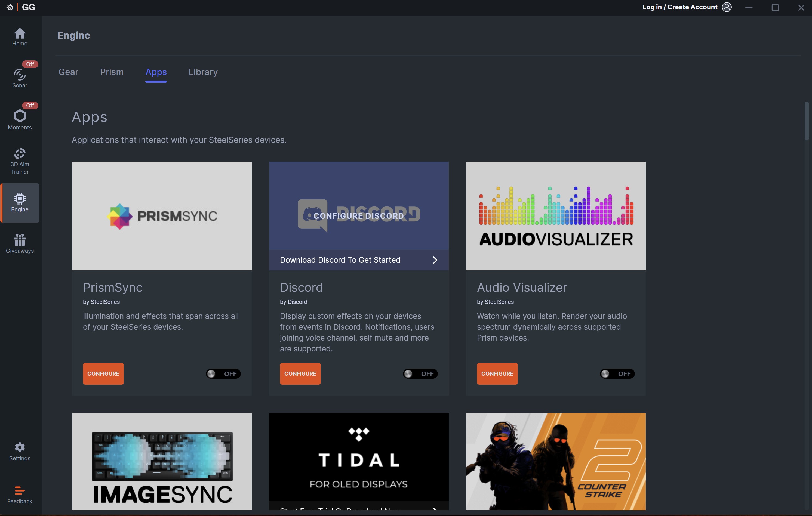This screenshot has width=812, height=516.
Task: Open Giveaways from the sidebar
Action: click(x=20, y=243)
